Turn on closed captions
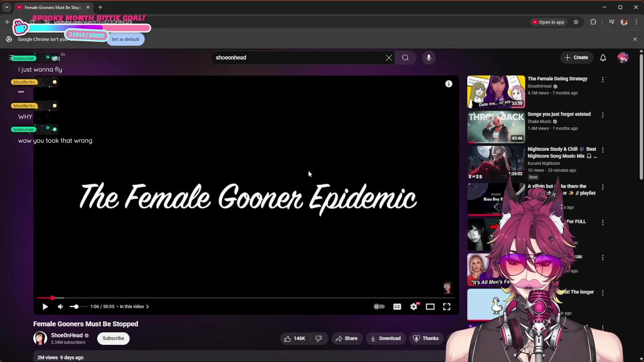The image size is (644, 362). 397,307
